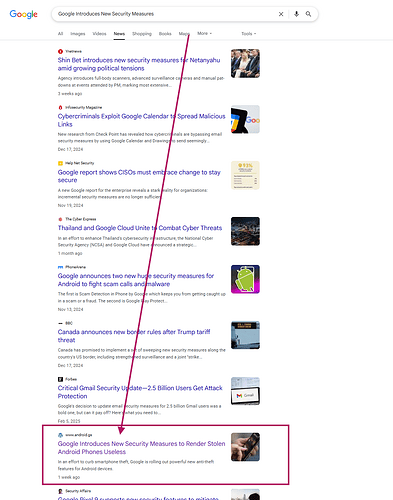Click the PhoneArena source name
Image resolution: width=393 pixels, height=500 pixels.
pos(76,267)
